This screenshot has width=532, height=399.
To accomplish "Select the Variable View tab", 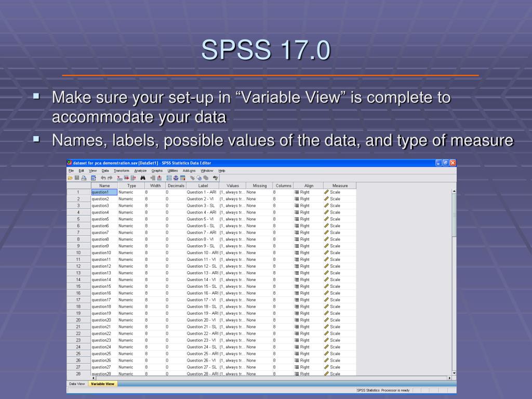I will click(102, 384).
